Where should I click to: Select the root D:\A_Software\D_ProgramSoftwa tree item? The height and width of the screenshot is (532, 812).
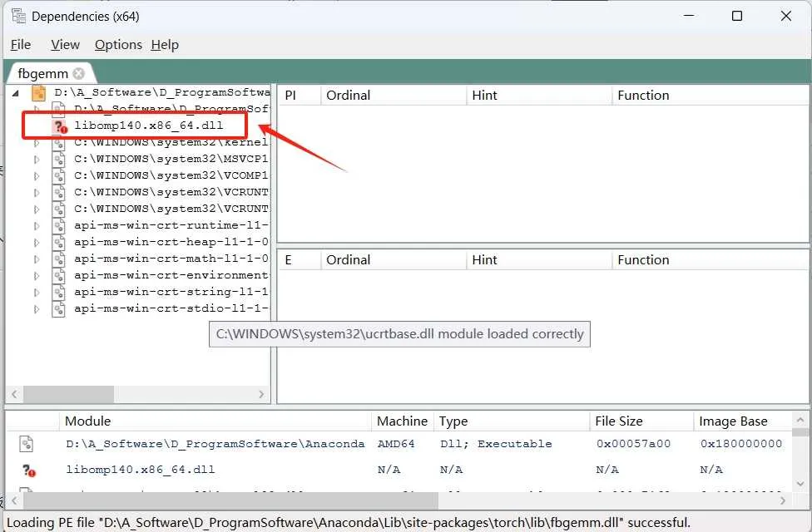pyautogui.click(x=162, y=92)
